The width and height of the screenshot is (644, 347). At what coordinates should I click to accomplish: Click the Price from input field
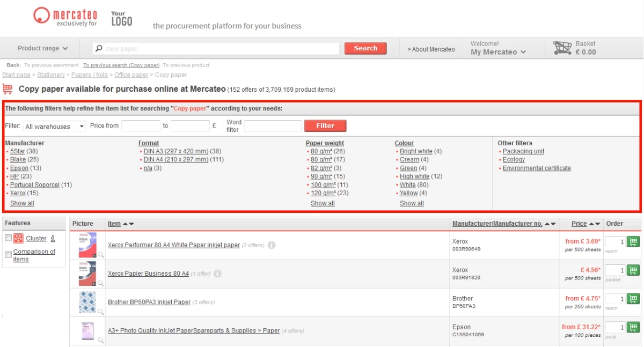pyautogui.click(x=141, y=126)
